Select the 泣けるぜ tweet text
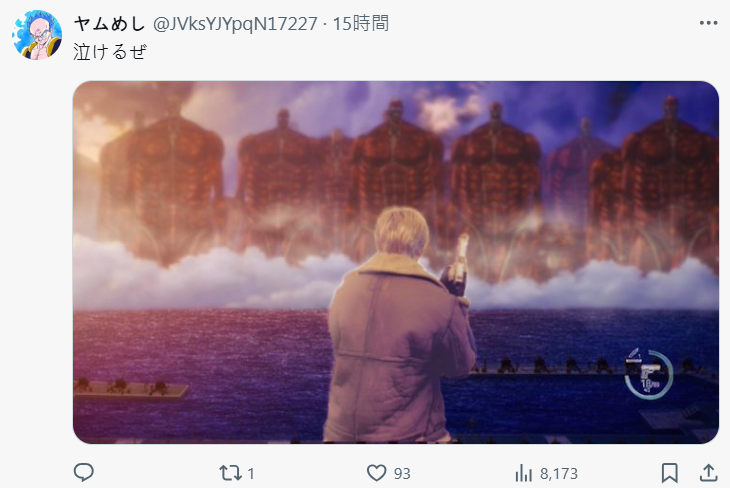 pos(110,52)
